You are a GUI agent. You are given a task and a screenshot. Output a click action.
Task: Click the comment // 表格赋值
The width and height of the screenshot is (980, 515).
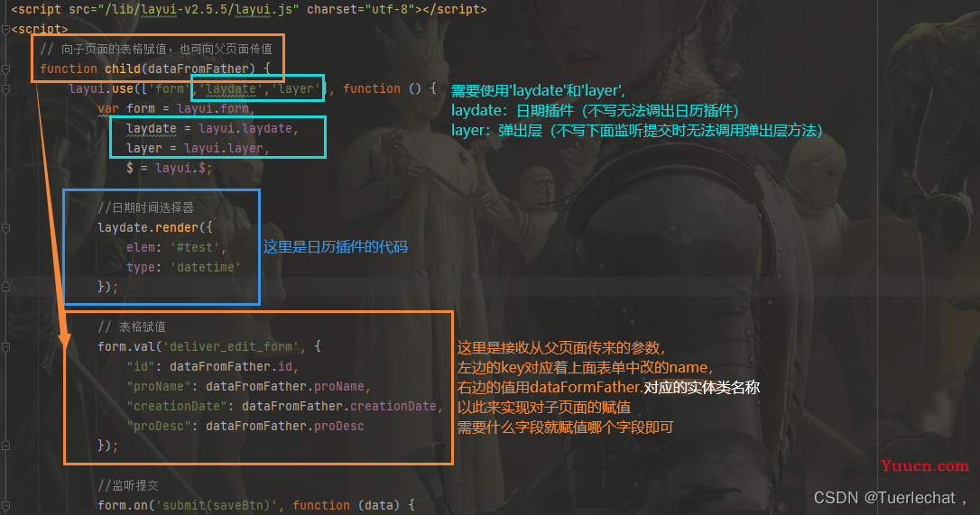[x=131, y=326]
